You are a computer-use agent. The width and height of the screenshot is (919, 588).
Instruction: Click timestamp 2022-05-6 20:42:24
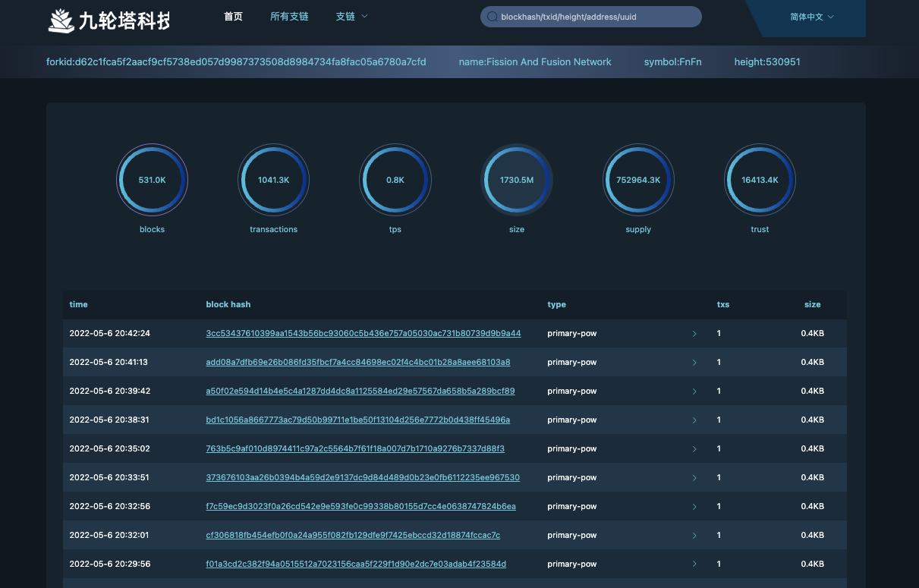(109, 334)
